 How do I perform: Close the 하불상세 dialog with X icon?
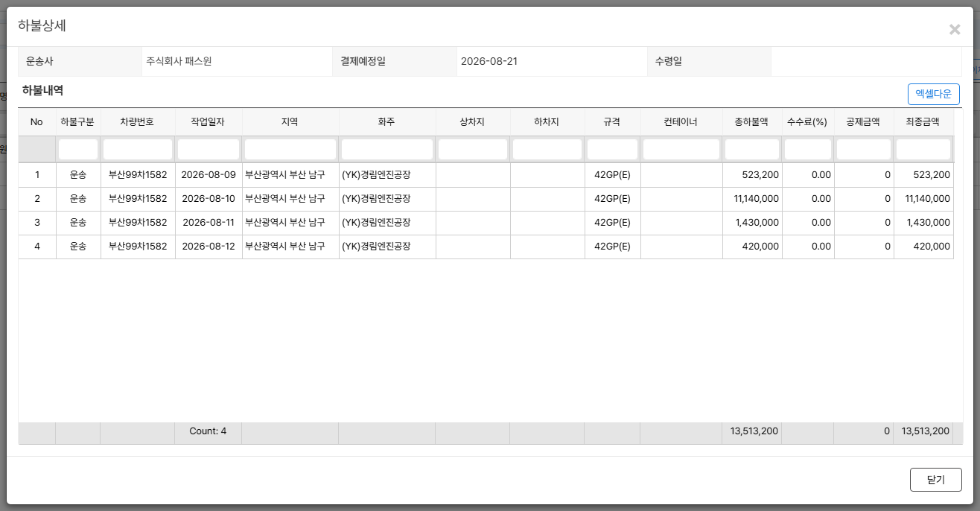(x=954, y=30)
